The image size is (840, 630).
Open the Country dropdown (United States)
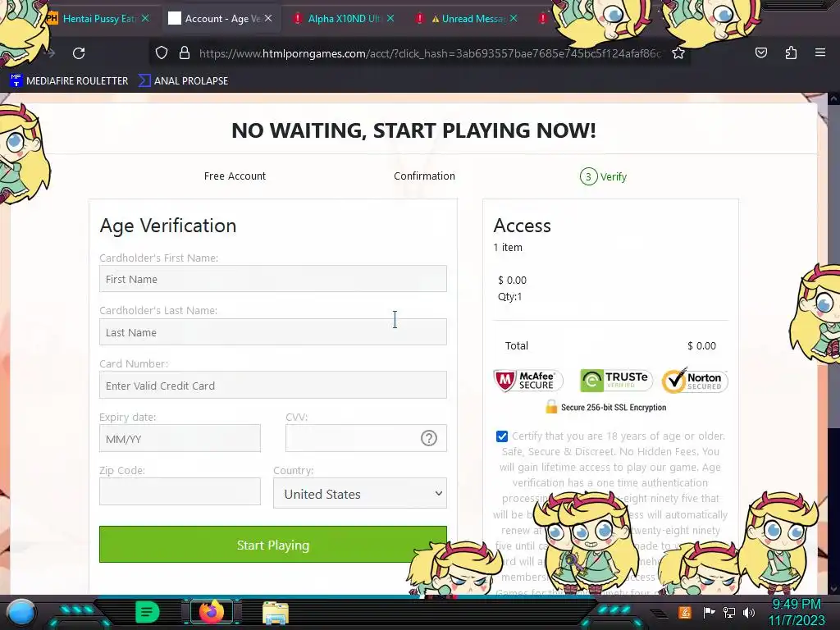tap(360, 493)
